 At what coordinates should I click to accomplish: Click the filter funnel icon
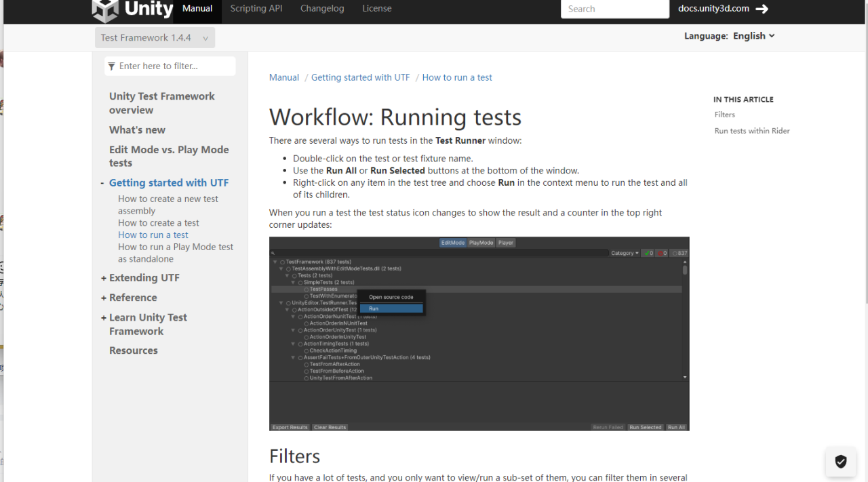click(111, 66)
